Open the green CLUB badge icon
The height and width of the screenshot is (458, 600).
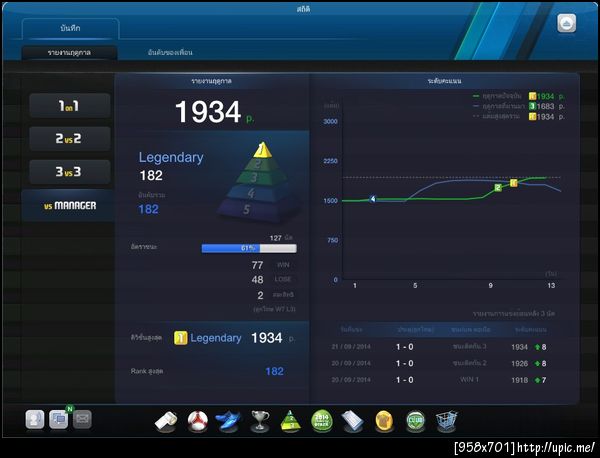pos(416,421)
